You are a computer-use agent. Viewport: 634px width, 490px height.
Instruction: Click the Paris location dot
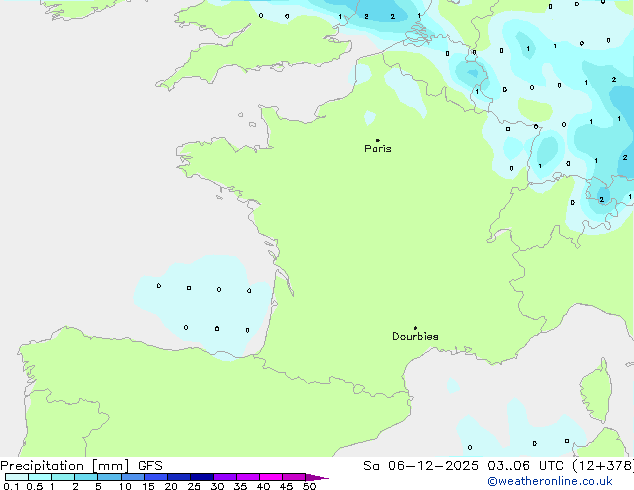coord(378,140)
